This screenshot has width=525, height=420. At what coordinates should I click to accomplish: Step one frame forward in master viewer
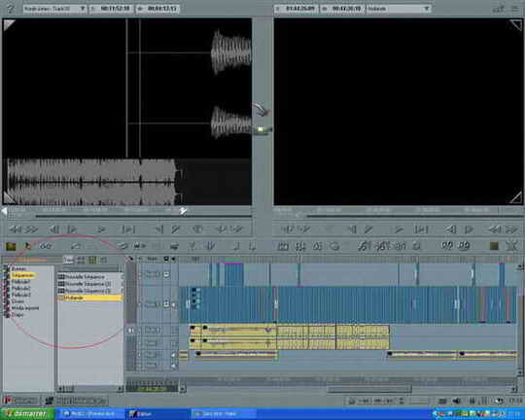pyautogui.click(x=469, y=229)
